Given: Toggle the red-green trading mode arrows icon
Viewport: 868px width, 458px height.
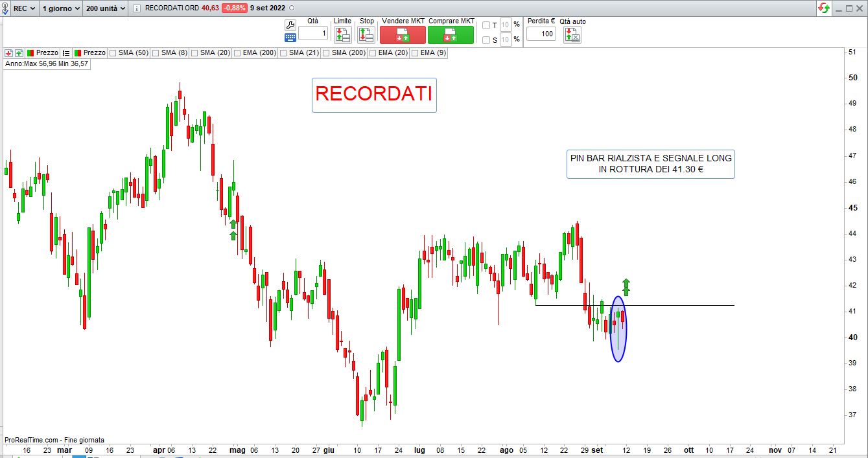Looking at the screenshot, I should tap(824, 8).
